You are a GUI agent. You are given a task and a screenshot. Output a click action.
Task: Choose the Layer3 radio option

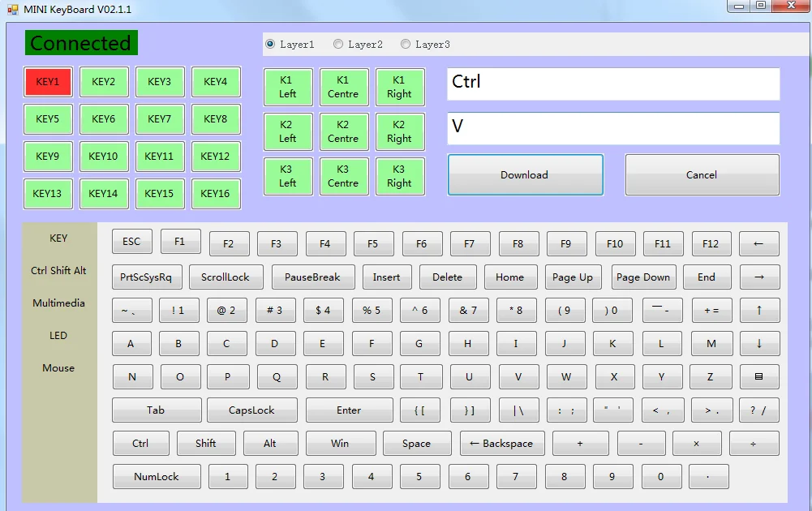coord(406,45)
